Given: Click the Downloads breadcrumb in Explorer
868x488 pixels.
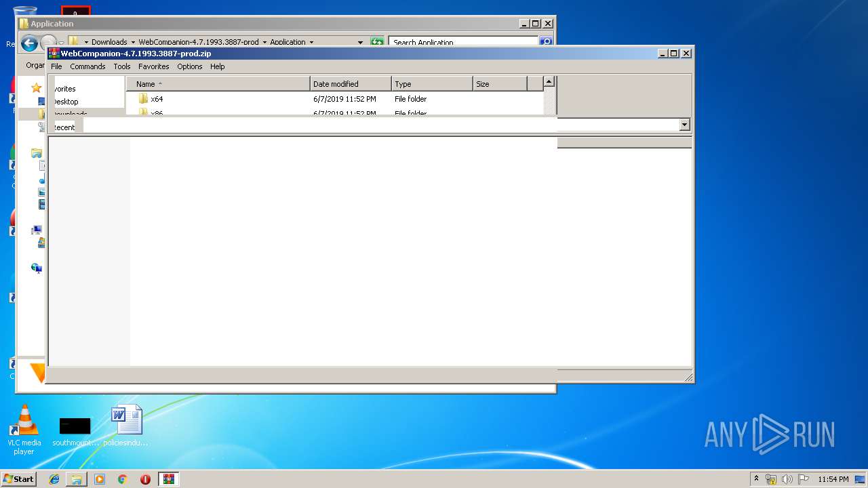Looking at the screenshot, I should (x=109, y=42).
